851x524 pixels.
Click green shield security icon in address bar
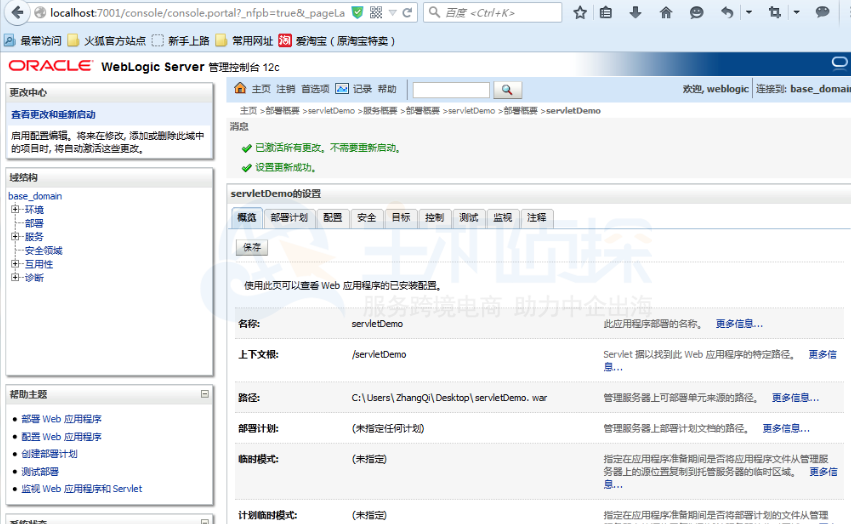pyautogui.click(x=357, y=12)
